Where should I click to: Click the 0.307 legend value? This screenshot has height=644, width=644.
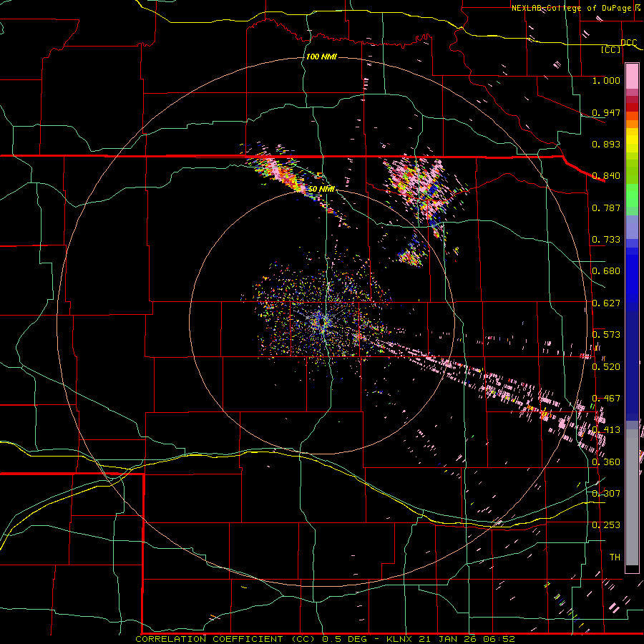(606, 494)
